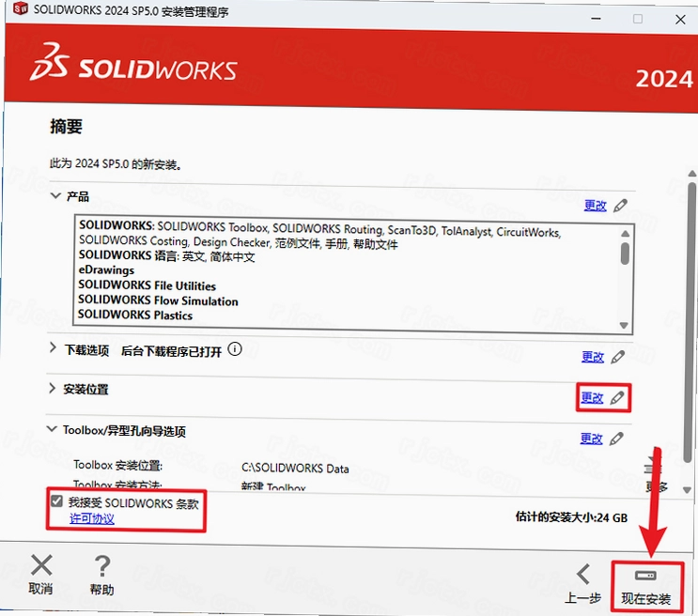Close the installation manager window

[680, 20]
